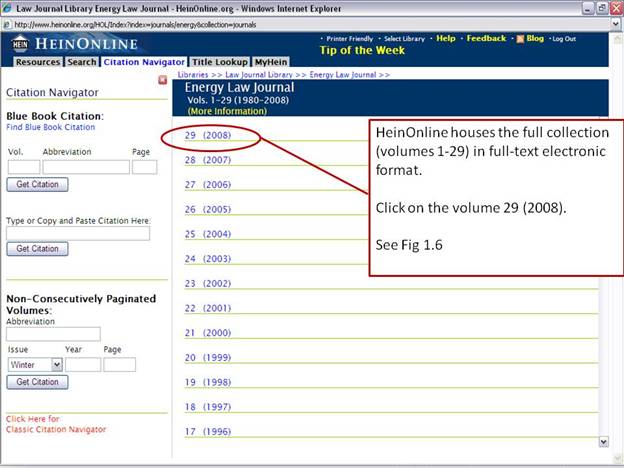This screenshot has width=624, height=468.
Task: Open the address bar dropdown arrow
Action: [616, 25]
